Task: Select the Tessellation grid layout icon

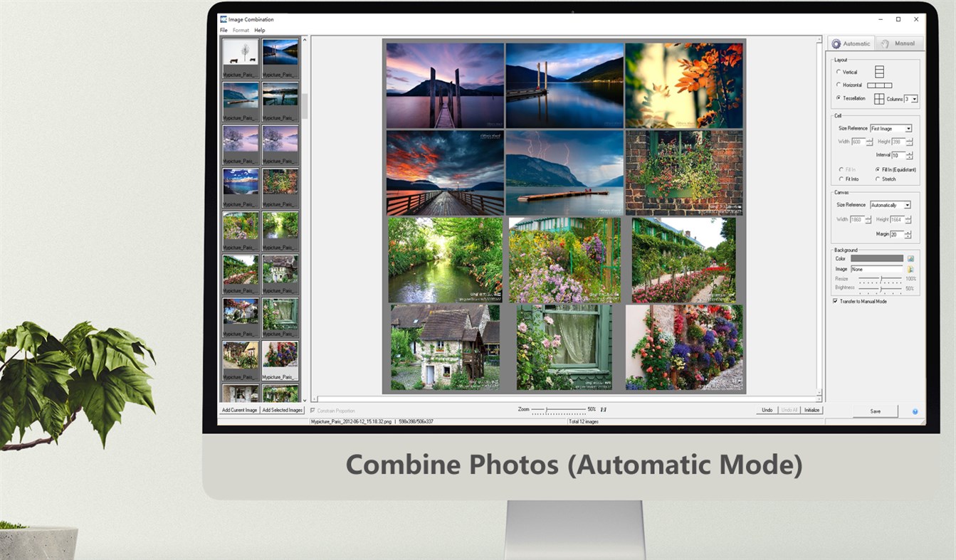Action: tap(878, 98)
